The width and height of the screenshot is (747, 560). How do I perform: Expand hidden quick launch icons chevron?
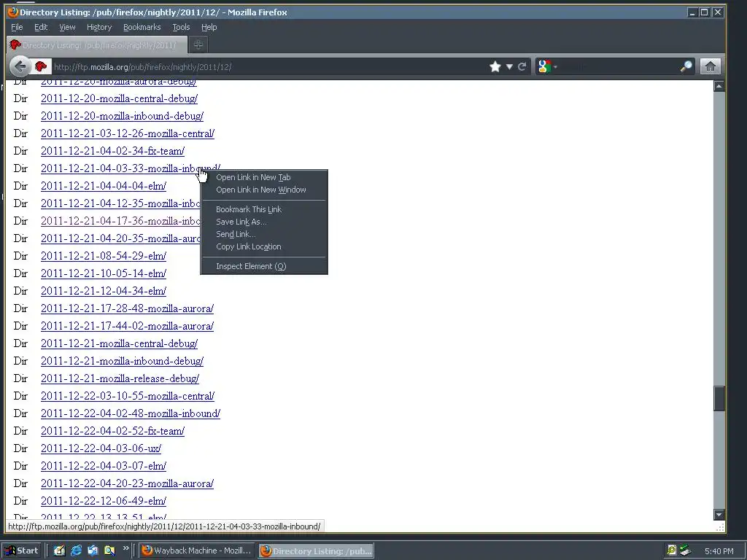[125, 548]
